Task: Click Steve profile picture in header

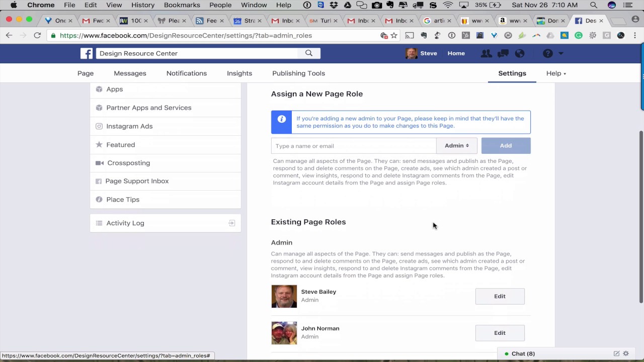Action: pos(411,53)
